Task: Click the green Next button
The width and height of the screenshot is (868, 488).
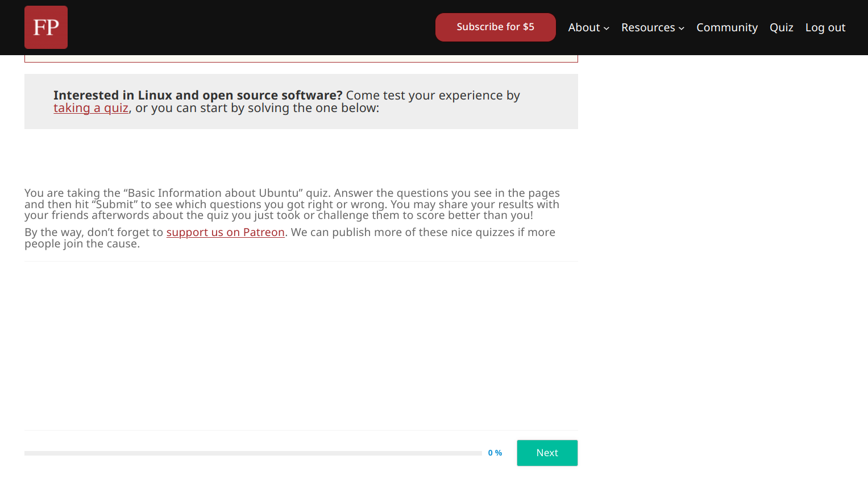Action: tap(547, 453)
